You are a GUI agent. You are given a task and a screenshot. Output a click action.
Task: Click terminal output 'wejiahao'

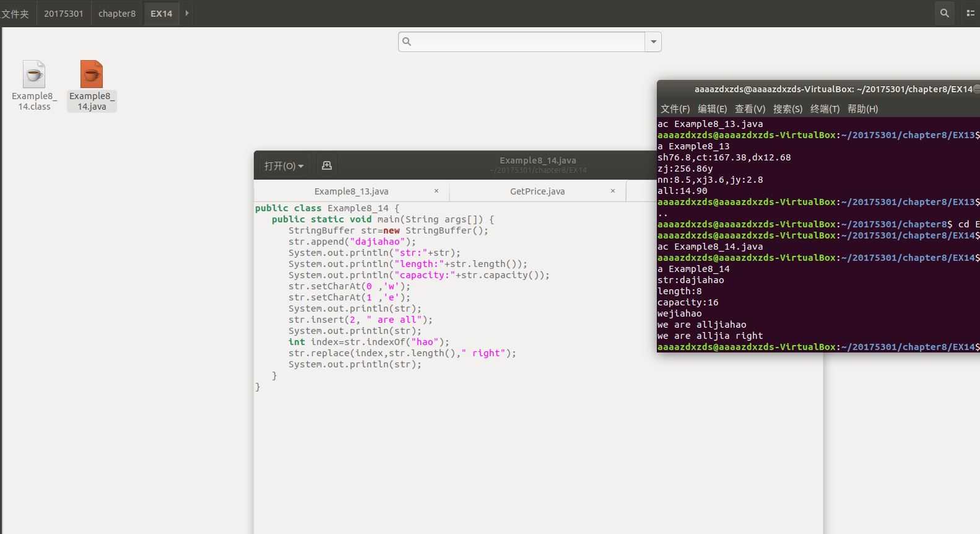pos(680,313)
